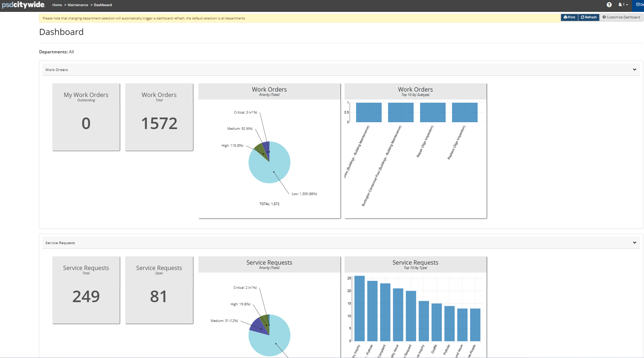The width and height of the screenshot is (644, 358).
Task: Click the High priority slice in Work Orders pie
Action: (x=260, y=150)
